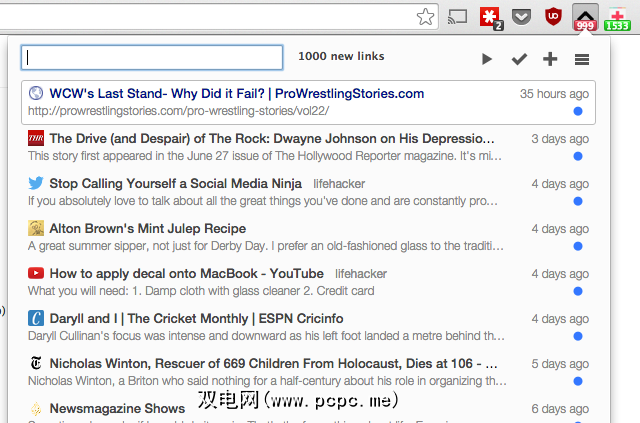
Task: Click globe favicon of WCW's Last Stand
Action: 36,93
